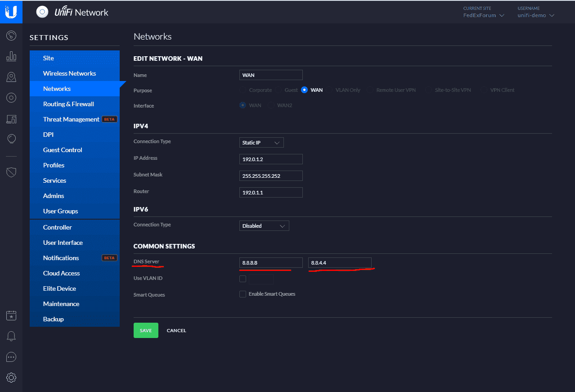Open the Settings gear icon at bottom

pyautogui.click(x=11, y=377)
